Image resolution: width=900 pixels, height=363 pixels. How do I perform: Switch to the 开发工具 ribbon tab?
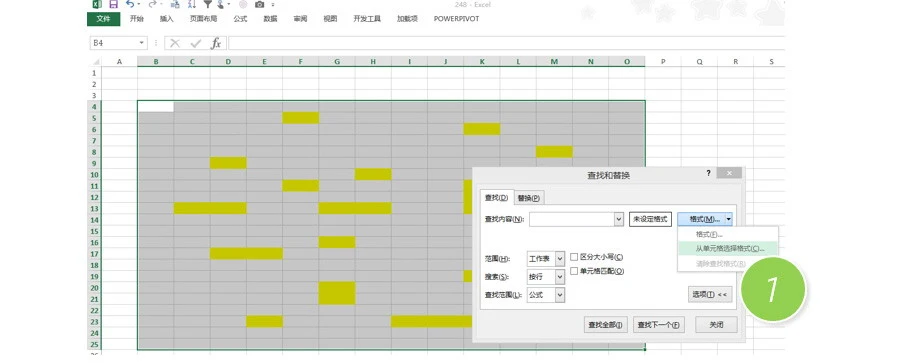367,19
